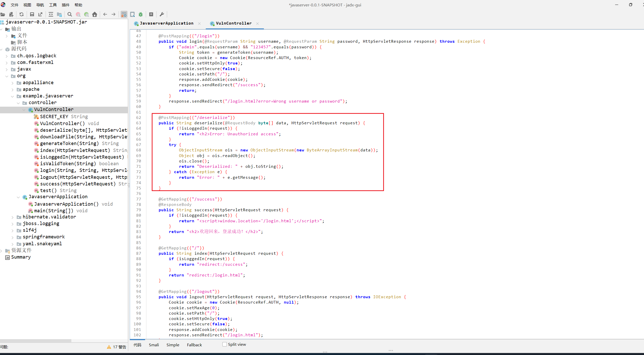Select the main(String[]) method
This screenshot has height=355, width=644.
[58, 210]
